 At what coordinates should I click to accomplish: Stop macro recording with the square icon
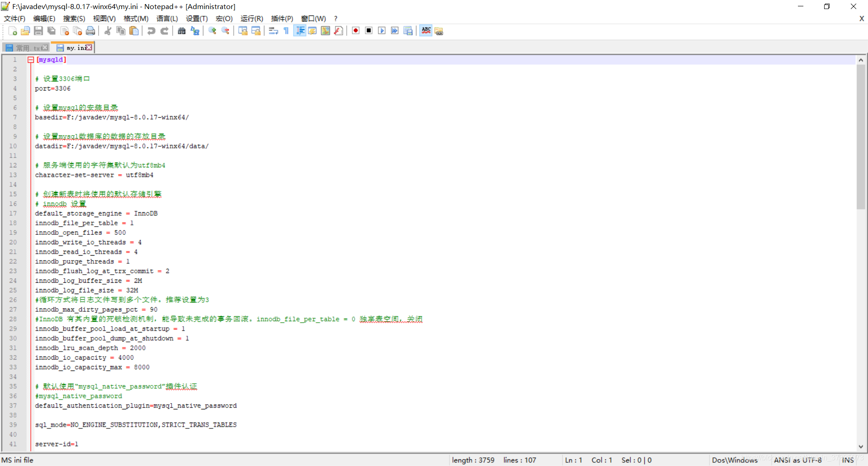pos(369,31)
